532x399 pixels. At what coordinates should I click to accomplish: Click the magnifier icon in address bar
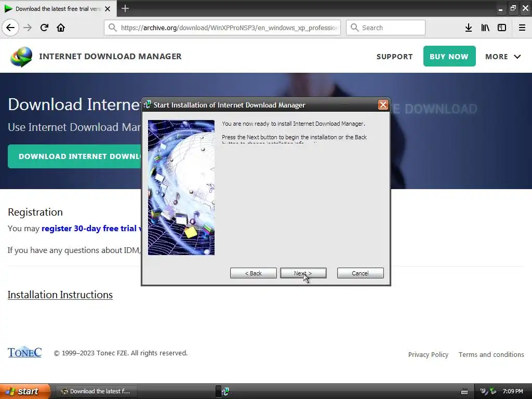(113, 28)
